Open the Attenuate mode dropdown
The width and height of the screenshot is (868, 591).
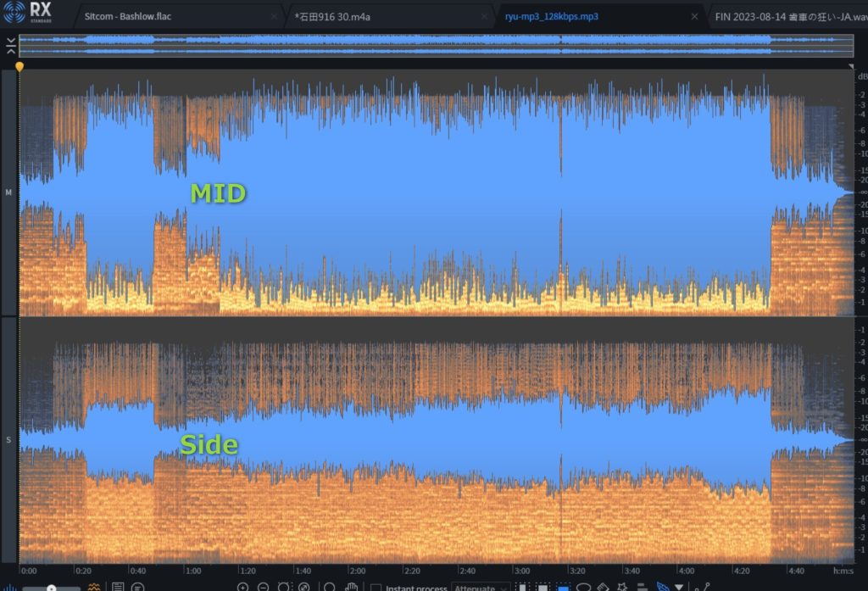tap(479, 588)
